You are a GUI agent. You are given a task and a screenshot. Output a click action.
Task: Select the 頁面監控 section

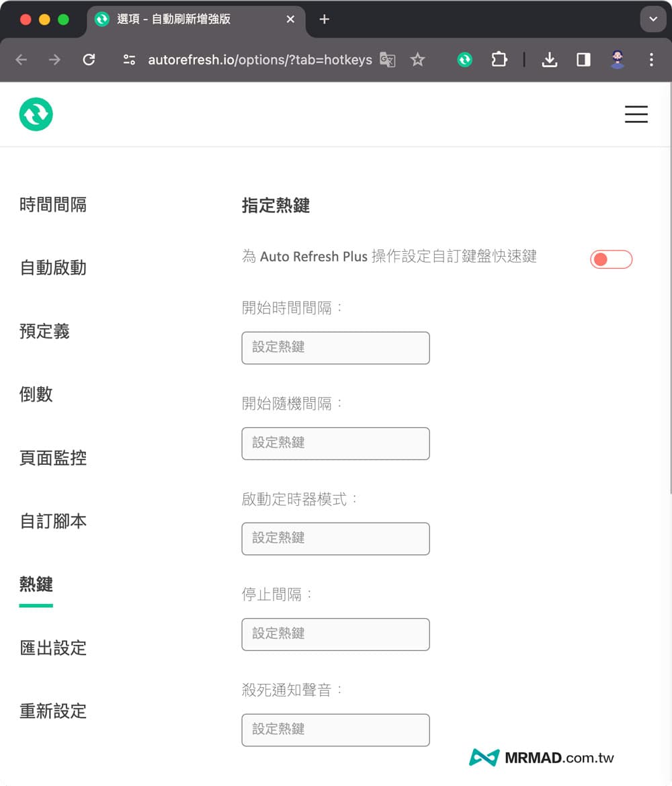click(53, 458)
